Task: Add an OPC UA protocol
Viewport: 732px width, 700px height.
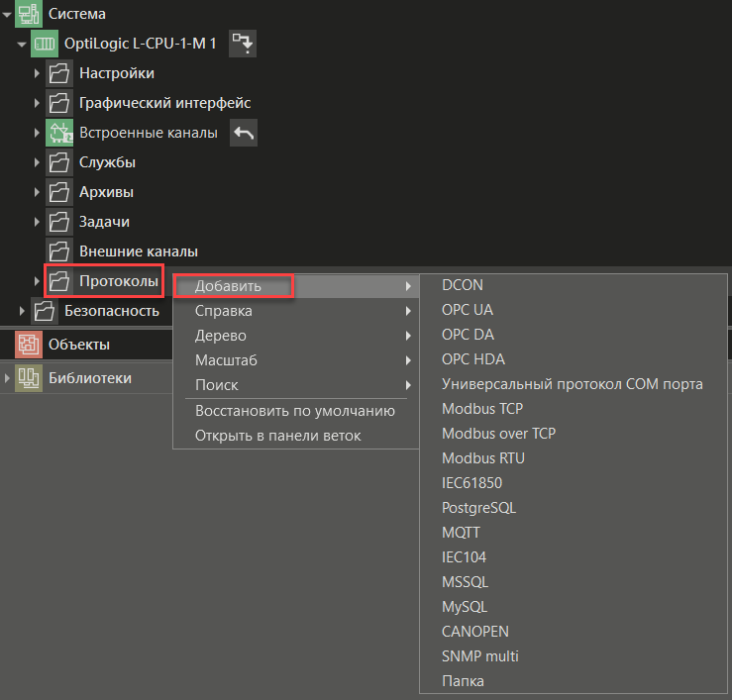Action: tap(574, 310)
